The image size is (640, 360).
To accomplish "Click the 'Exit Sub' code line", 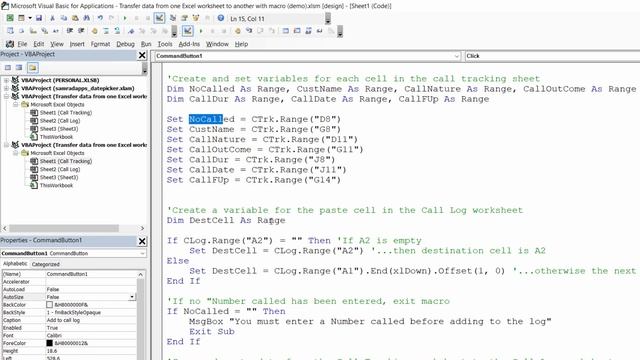I will [x=211, y=331].
